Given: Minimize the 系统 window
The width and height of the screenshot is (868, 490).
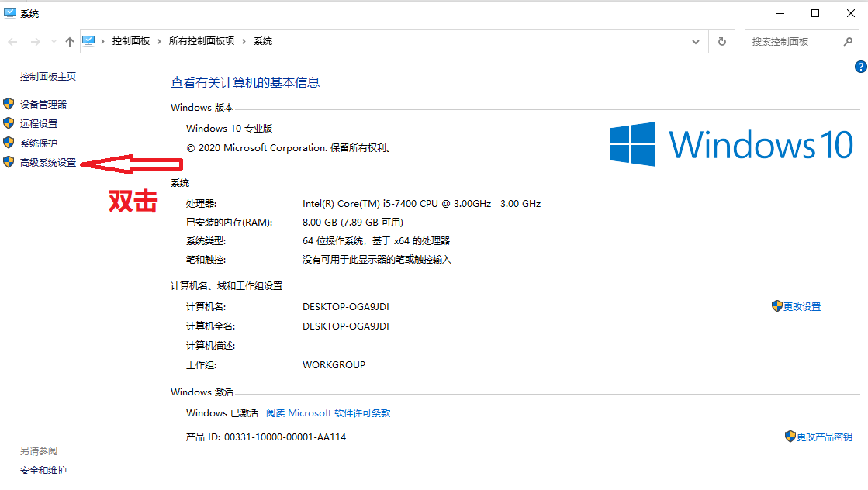Looking at the screenshot, I should 780,13.
